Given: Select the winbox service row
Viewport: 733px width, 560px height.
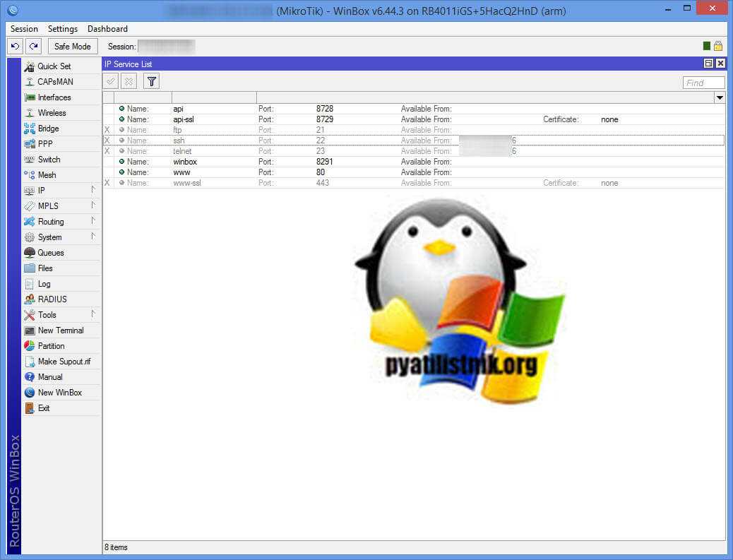Looking at the screenshot, I should [414, 162].
